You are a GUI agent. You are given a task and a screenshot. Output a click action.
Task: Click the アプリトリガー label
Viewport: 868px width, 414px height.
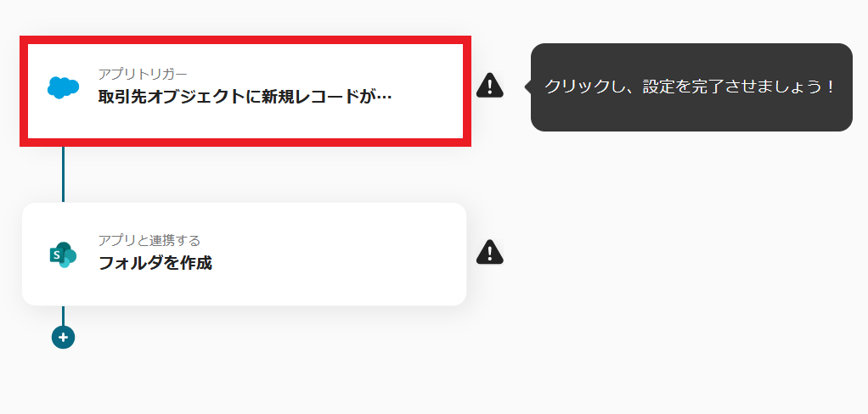pyautogui.click(x=143, y=74)
